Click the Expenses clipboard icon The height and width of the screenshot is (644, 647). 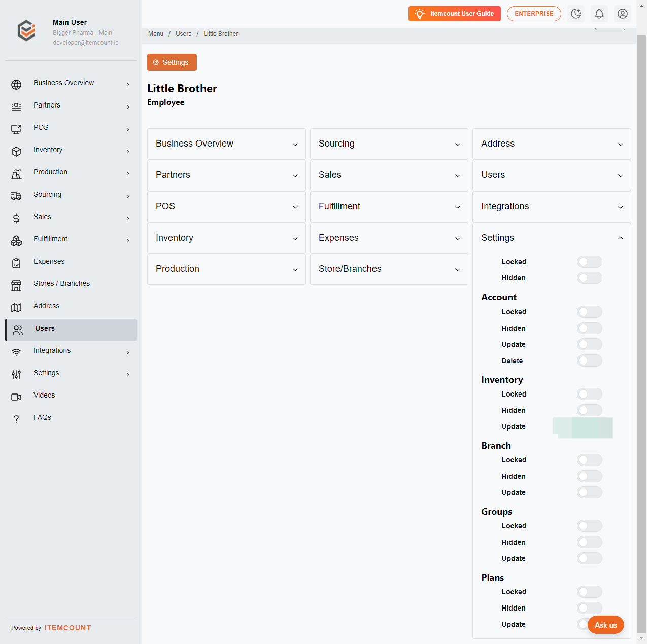coord(16,263)
